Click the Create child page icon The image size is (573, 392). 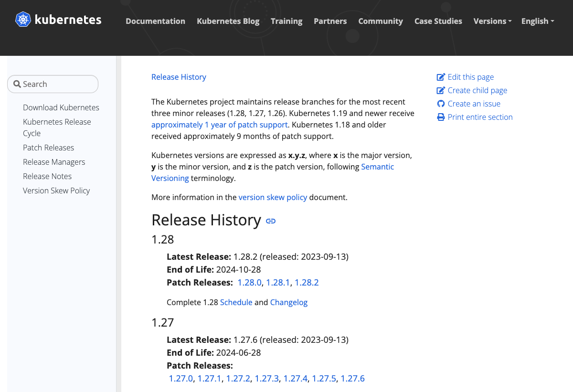(x=440, y=90)
